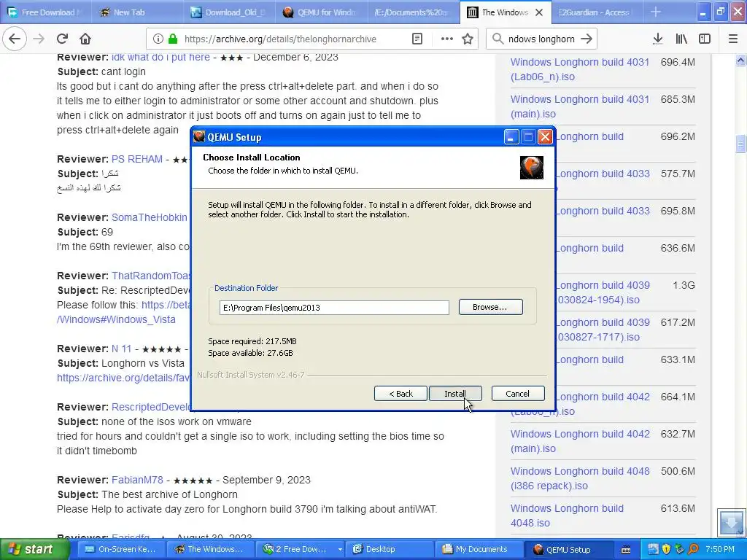Screen dimensions: 747x560
Task: Open Windows Longhorn build 4048.iso link
Action: [567, 516]
